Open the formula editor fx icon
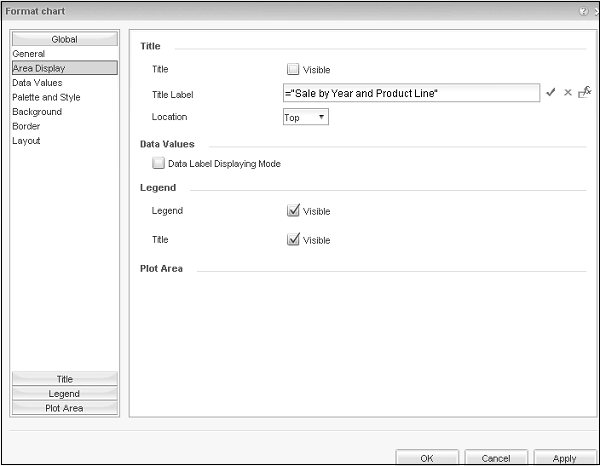 click(585, 92)
